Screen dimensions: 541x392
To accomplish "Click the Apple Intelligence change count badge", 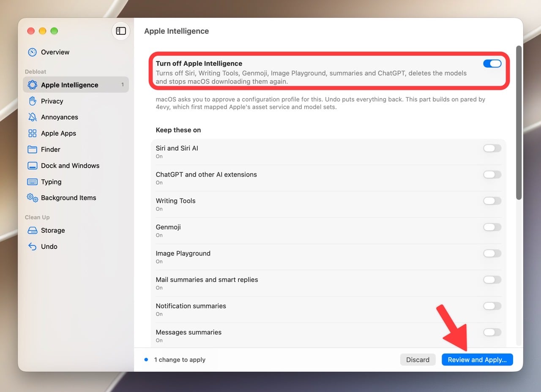I will click(123, 85).
